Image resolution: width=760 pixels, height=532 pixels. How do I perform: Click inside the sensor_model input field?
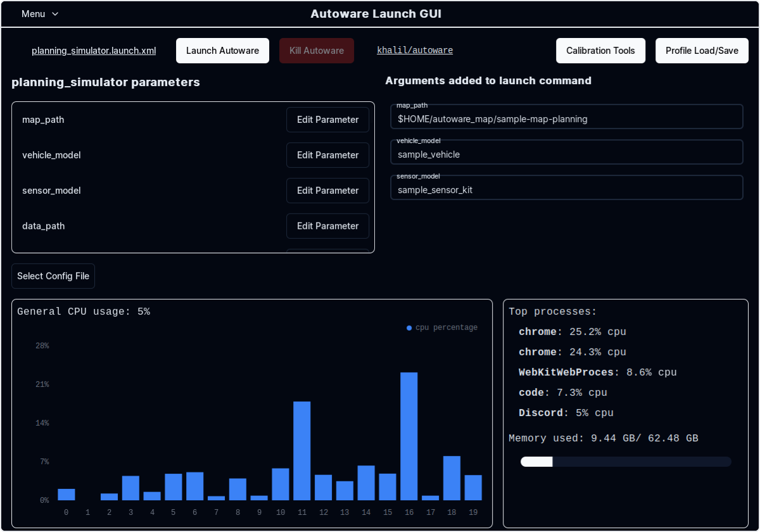pos(567,188)
